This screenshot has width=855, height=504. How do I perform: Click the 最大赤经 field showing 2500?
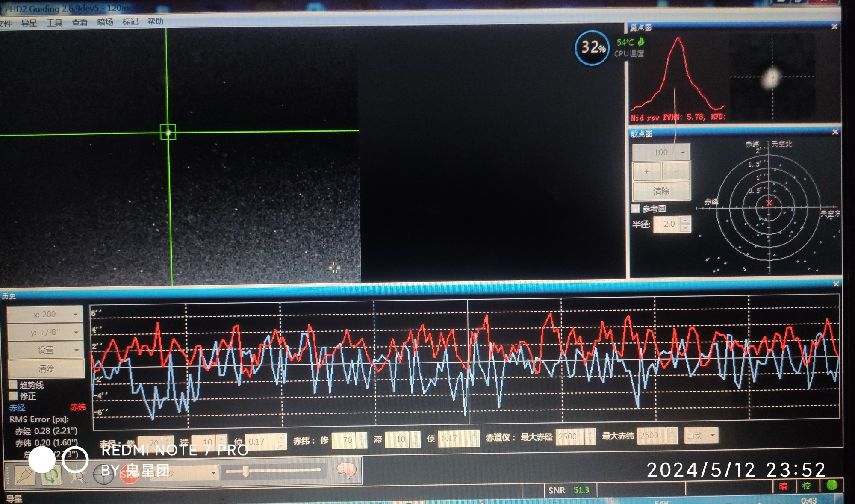pyautogui.click(x=570, y=436)
